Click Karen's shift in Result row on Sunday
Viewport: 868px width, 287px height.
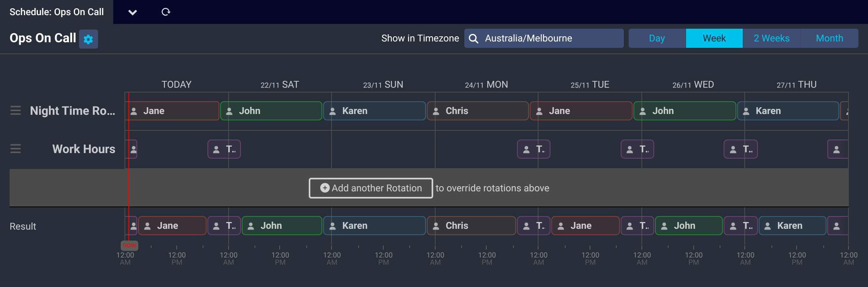pyautogui.click(x=374, y=226)
